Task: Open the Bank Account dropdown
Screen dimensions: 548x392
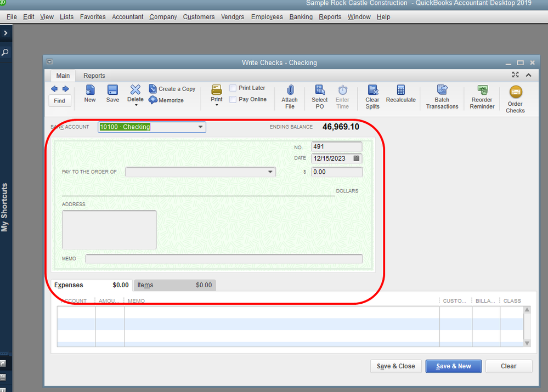Action: (x=201, y=127)
